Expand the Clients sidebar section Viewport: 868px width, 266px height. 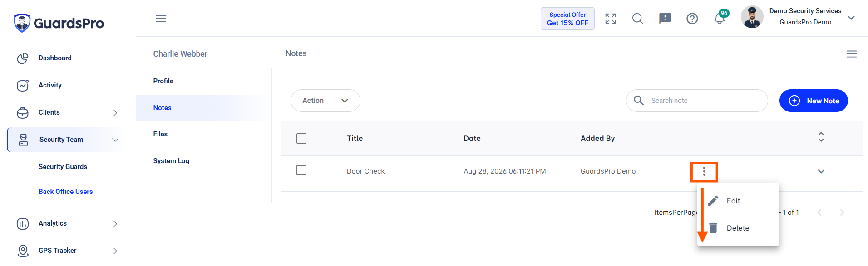(x=115, y=112)
